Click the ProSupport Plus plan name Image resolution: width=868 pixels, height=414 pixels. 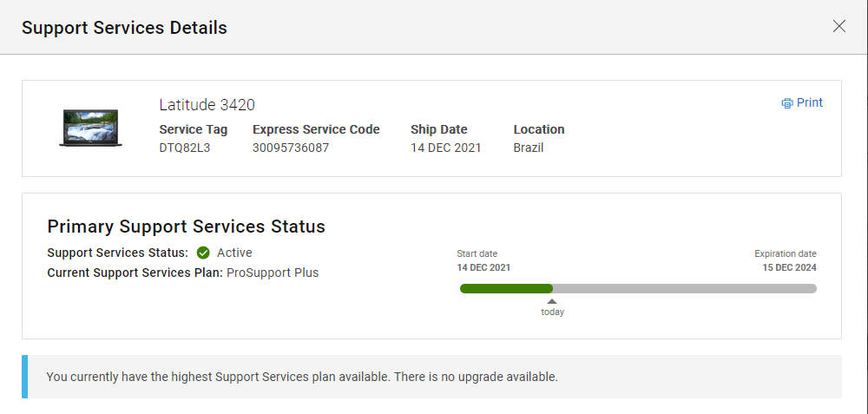click(273, 273)
